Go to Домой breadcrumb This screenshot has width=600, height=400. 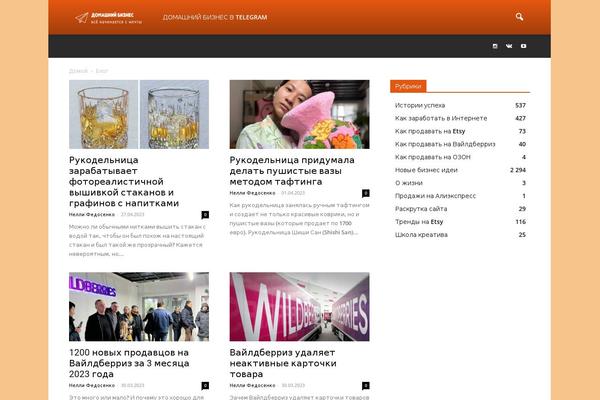tap(78, 71)
